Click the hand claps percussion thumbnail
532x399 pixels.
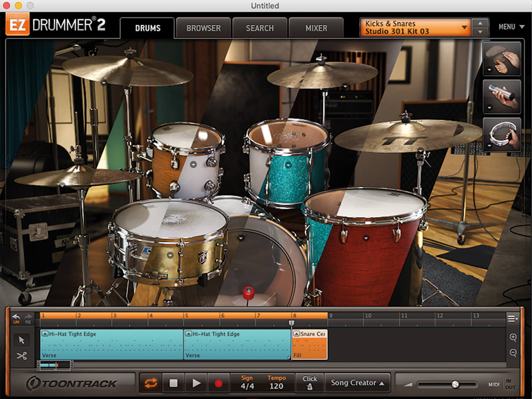point(502,59)
